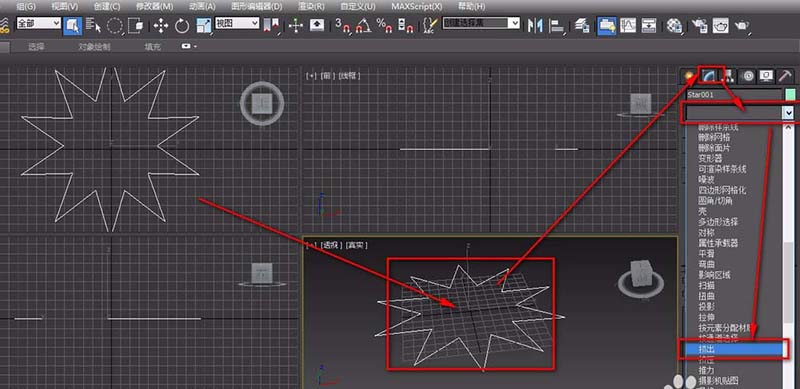Screen dimensions: 800x389
Task: Open Curve Editor
Action: [628, 26]
